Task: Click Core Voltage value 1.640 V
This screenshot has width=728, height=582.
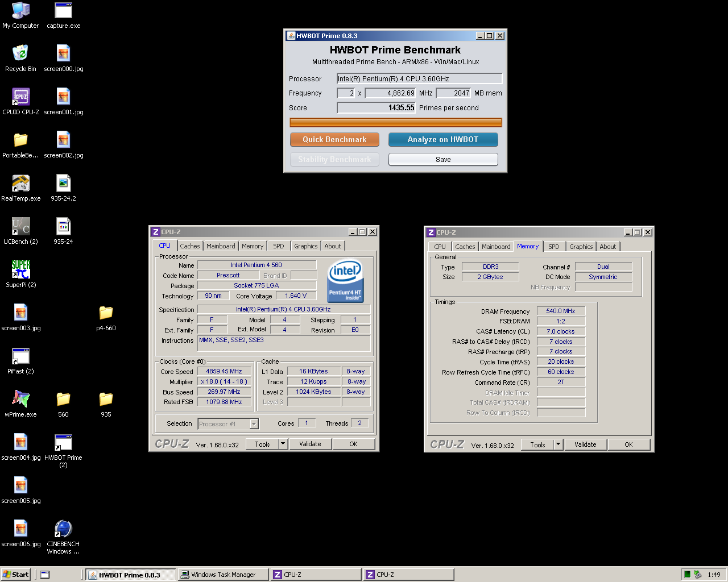Action: [x=296, y=296]
